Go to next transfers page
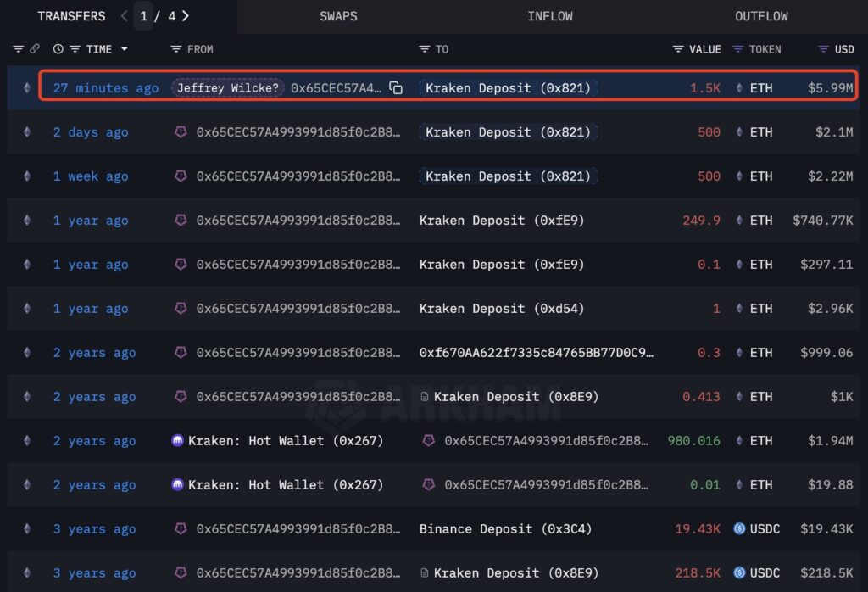This screenshot has height=592, width=868. pyautogui.click(x=186, y=16)
